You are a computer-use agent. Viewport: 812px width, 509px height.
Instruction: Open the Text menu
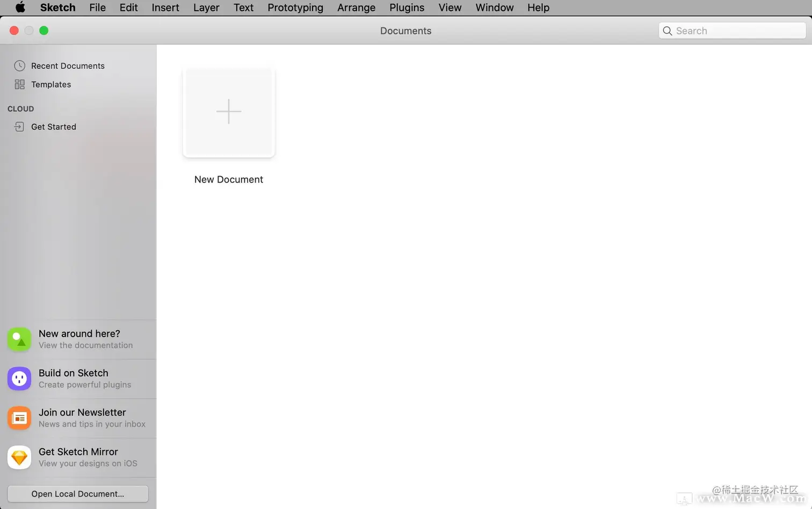tap(243, 8)
